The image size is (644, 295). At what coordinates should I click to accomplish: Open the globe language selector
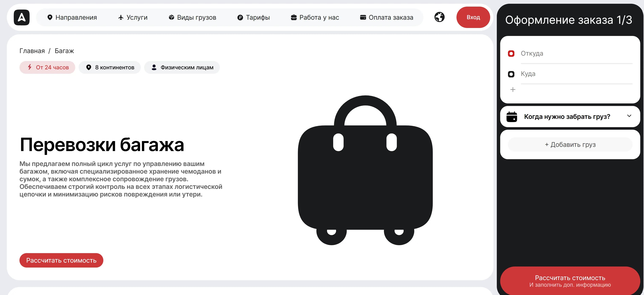point(439,17)
